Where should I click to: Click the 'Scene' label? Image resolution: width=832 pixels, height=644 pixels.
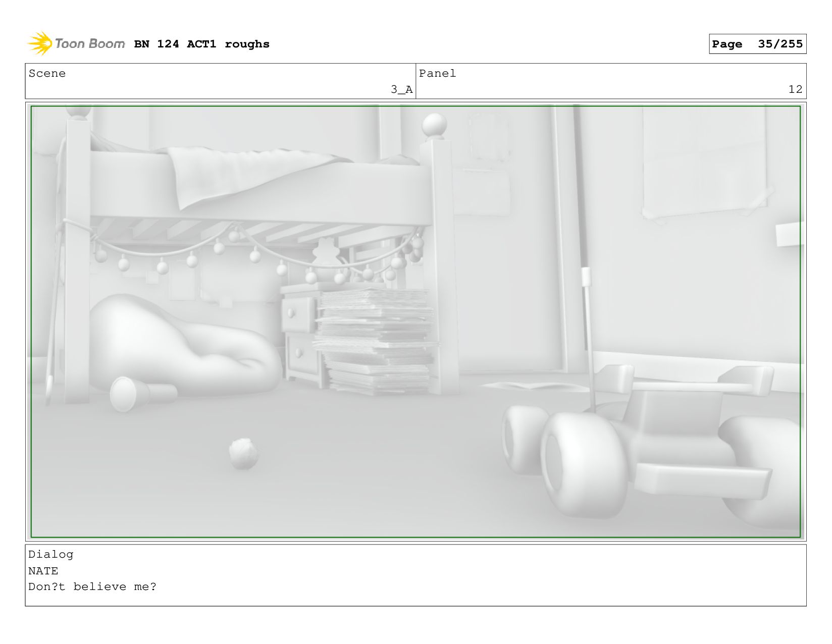47,73
